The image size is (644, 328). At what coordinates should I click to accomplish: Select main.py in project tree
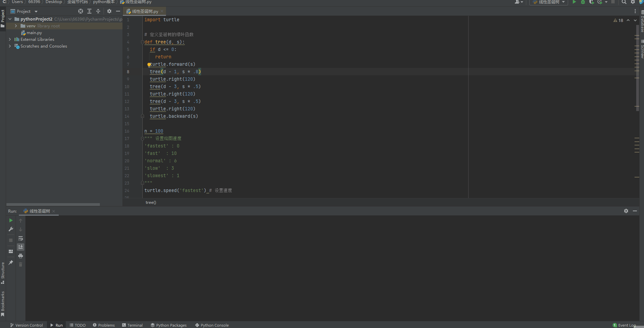click(34, 33)
